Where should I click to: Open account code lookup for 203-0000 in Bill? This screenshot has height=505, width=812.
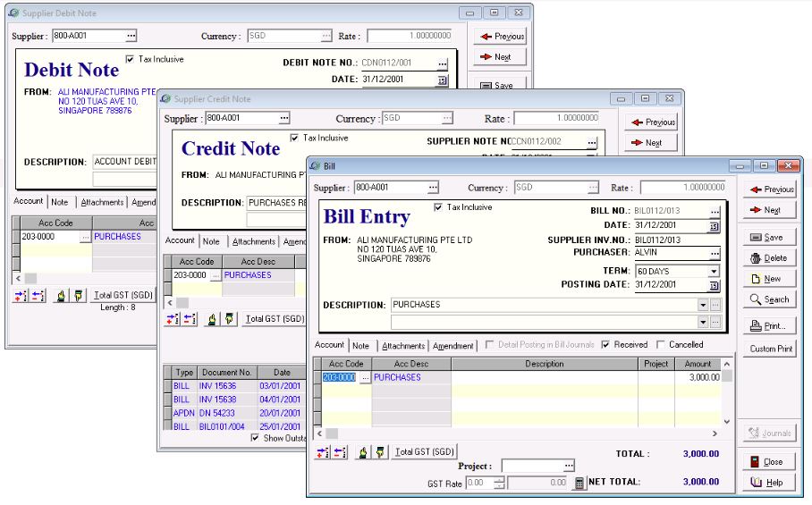pyautogui.click(x=365, y=378)
